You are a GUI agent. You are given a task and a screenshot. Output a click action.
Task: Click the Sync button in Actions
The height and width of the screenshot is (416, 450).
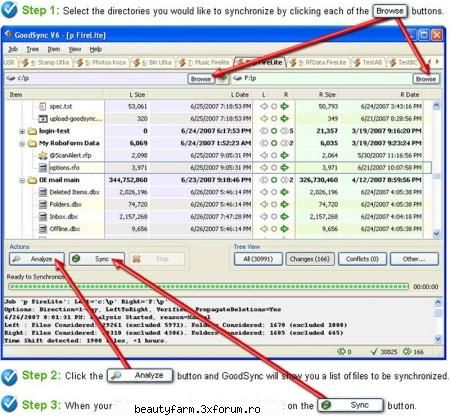(x=97, y=259)
